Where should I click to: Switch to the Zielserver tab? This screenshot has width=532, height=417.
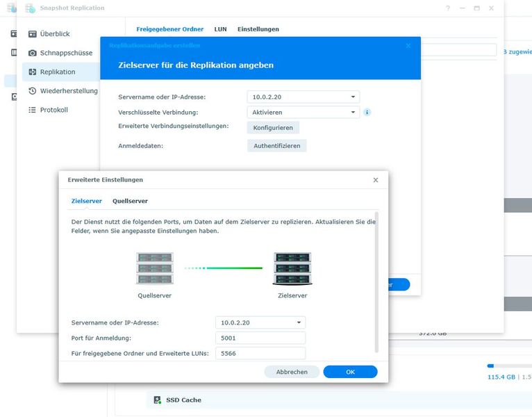(x=87, y=201)
